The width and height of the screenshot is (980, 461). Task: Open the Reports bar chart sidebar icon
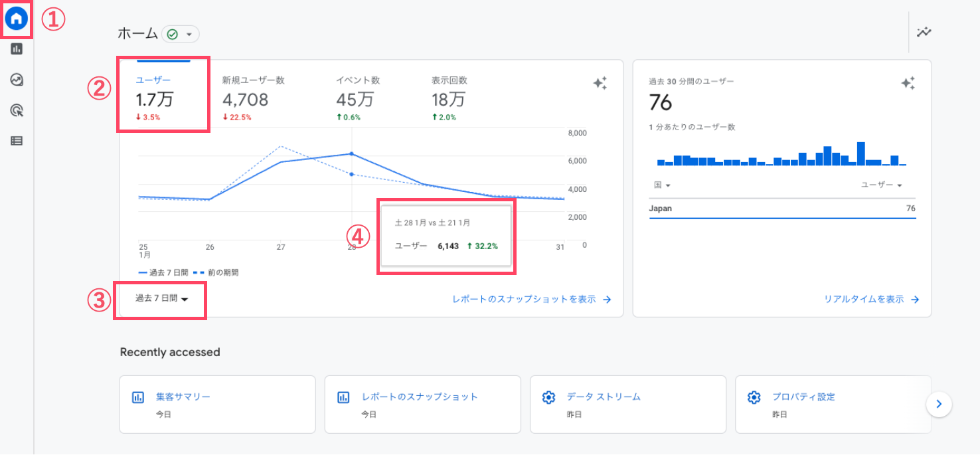[17, 48]
